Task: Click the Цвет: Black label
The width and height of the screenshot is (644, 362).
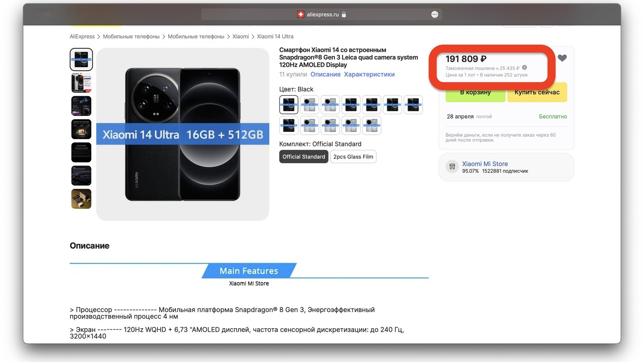Action: pyautogui.click(x=296, y=89)
